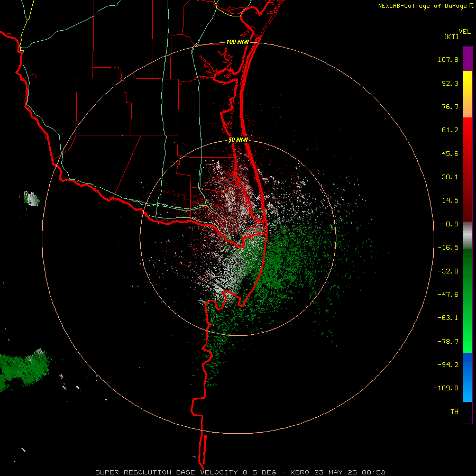Click the -0.9 velocity scale value

450,224
